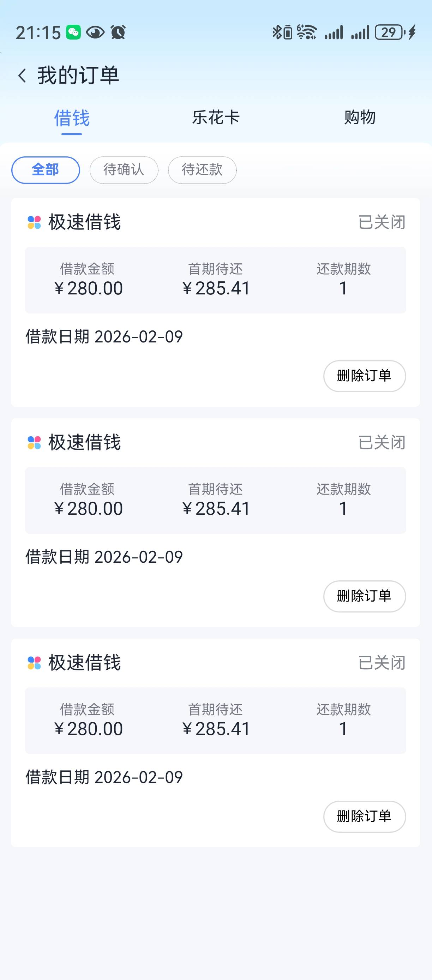Tap the battery indicator showing 29
This screenshot has width=432, height=980.
click(389, 32)
